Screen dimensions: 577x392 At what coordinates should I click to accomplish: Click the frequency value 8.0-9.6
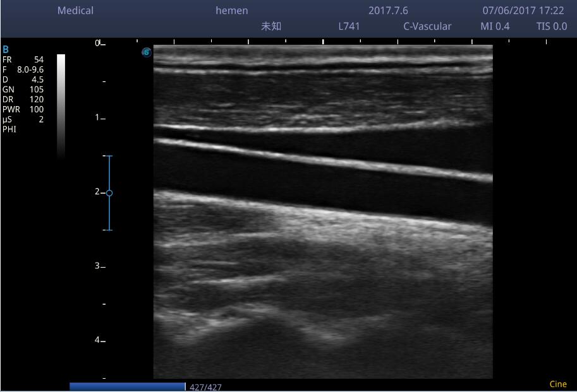(x=30, y=69)
